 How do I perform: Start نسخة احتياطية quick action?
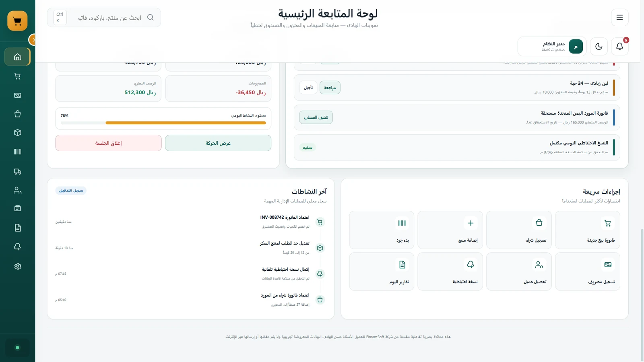(x=450, y=271)
